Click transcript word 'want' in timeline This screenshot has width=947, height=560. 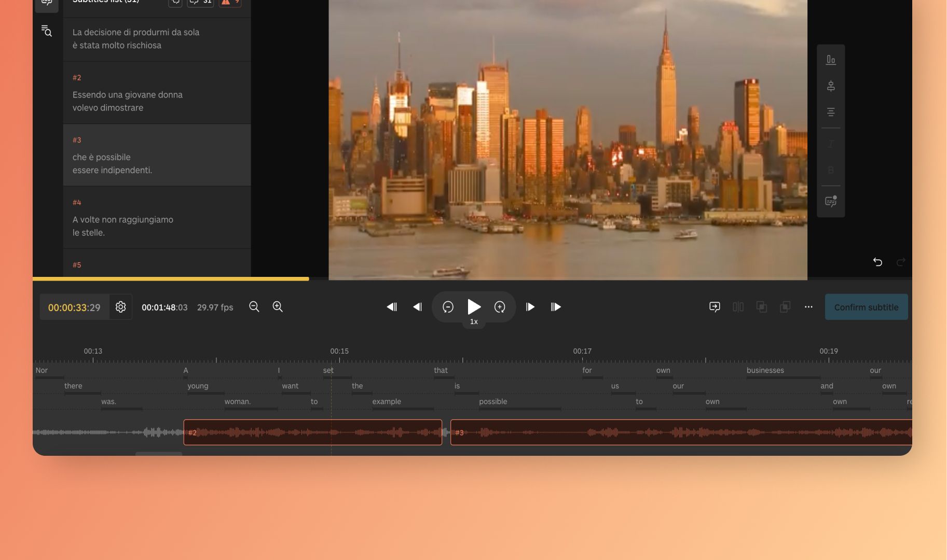(x=290, y=386)
